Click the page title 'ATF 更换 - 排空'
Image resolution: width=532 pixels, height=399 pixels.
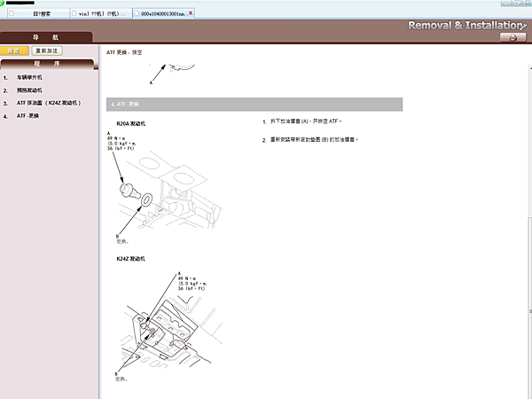pos(124,52)
